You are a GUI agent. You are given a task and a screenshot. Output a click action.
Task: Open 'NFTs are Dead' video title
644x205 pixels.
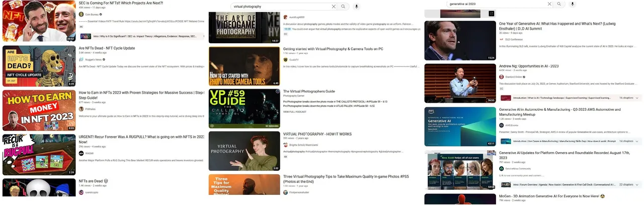click(94, 181)
